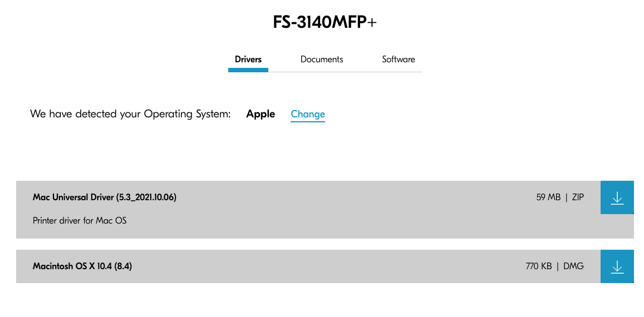This screenshot has width=644, height=317.
Task: Download the Mac Universal Driver ZIP file
Action: [617, 197]
